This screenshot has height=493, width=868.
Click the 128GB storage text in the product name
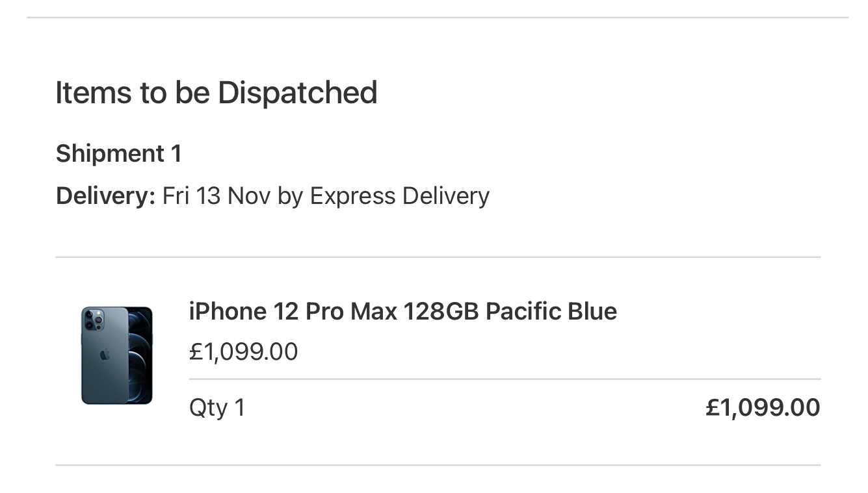441,311
